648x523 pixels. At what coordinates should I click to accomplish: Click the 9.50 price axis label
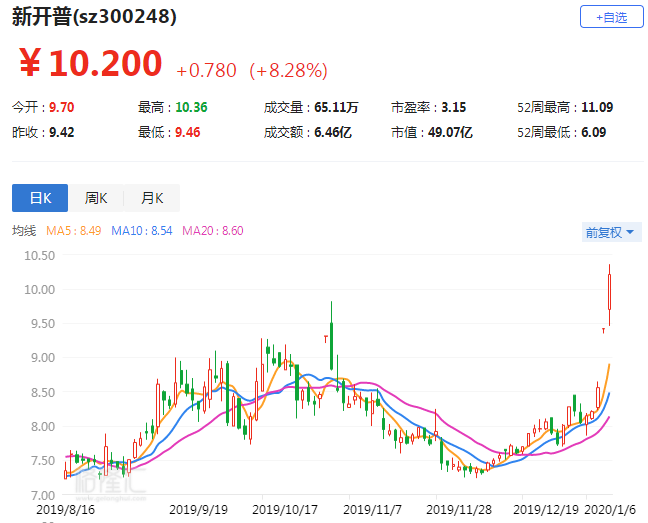click(43, 324)
